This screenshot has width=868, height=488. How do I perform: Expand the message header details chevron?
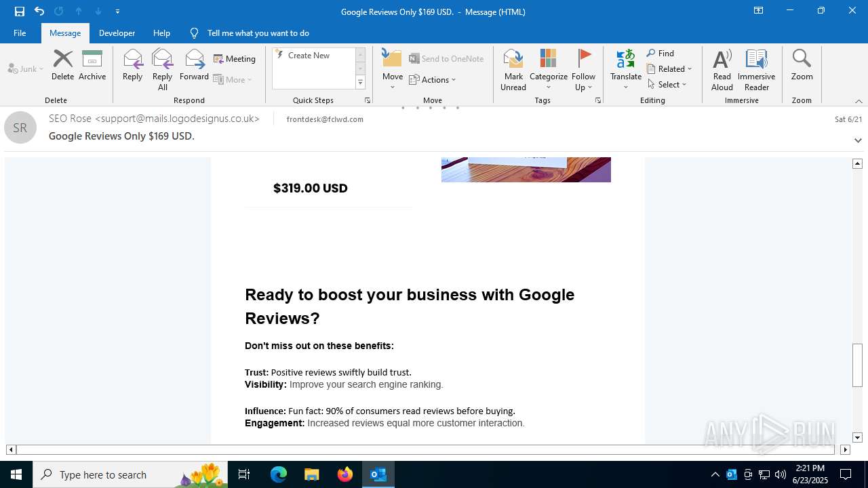(858, 140)
